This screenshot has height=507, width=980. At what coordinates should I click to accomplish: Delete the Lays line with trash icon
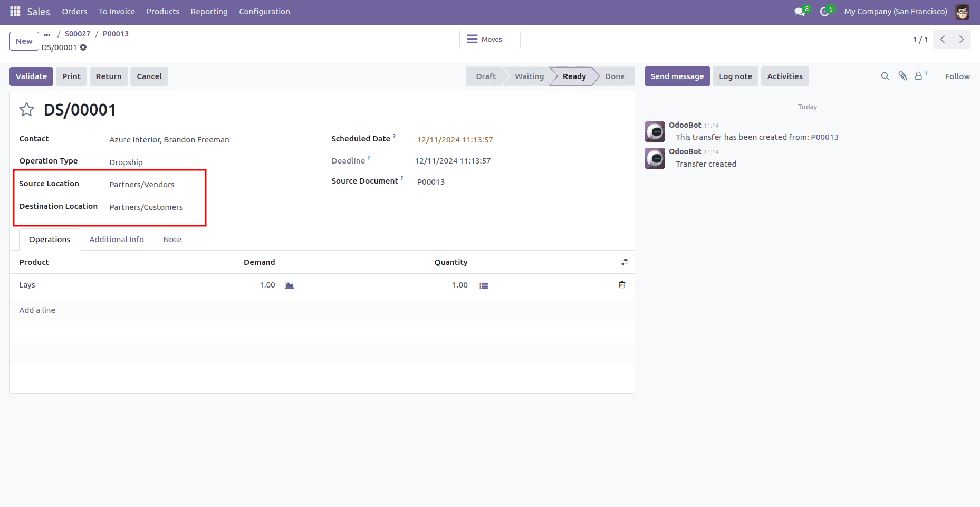[x=622, y=284]
